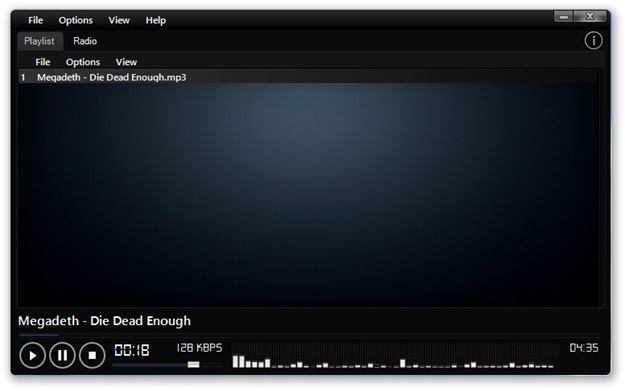Screen dimensions: 625x391
Task: Open the playlist panel's Options menu
Action: 83,62
